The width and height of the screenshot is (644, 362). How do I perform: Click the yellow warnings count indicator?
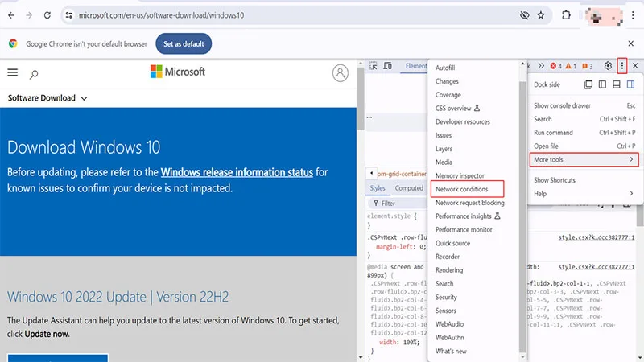[571, 66]
